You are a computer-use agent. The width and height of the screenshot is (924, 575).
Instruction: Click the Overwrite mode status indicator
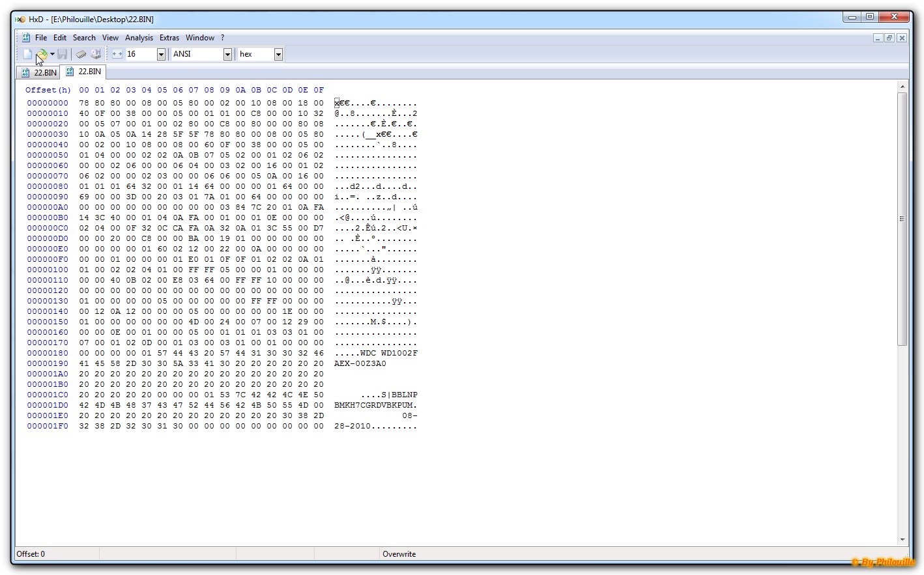point(399,554)
